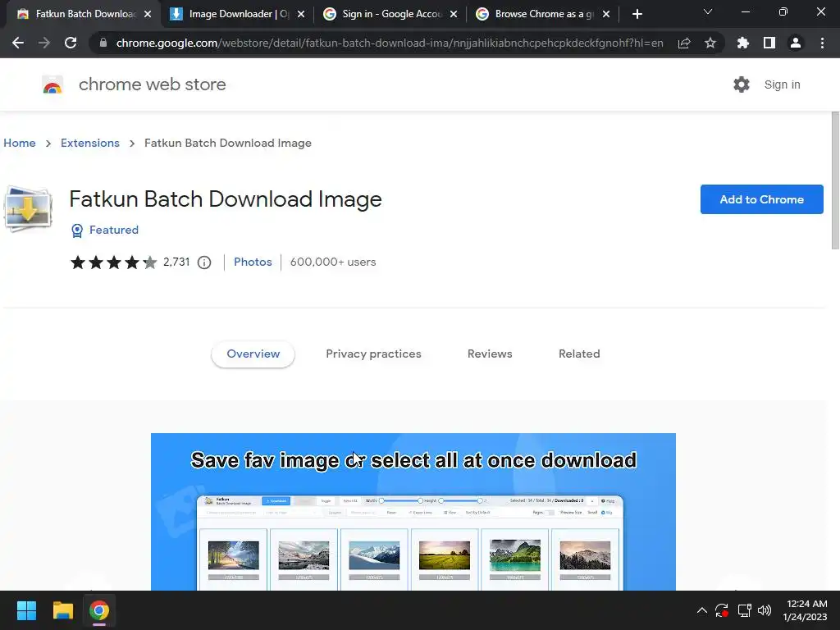Go to Extensions breadcrumb link

(90, 143)
